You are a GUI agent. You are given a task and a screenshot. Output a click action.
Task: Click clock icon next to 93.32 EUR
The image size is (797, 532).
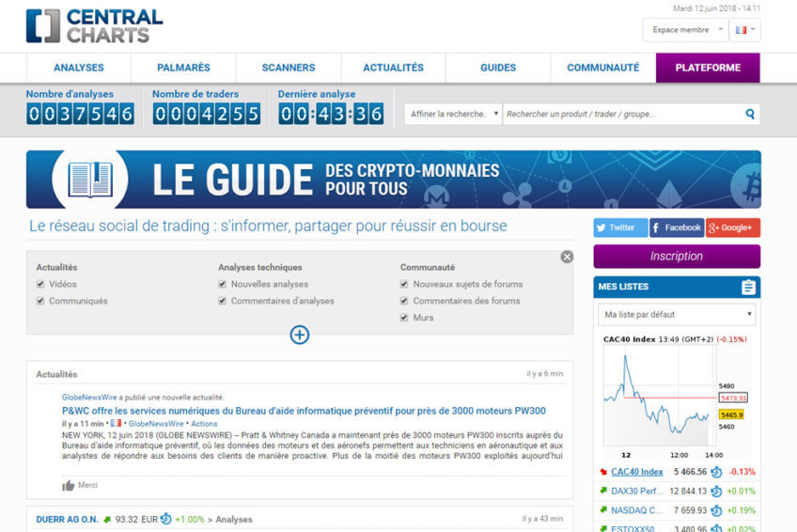pyautogui.click(x=165, y=519)
